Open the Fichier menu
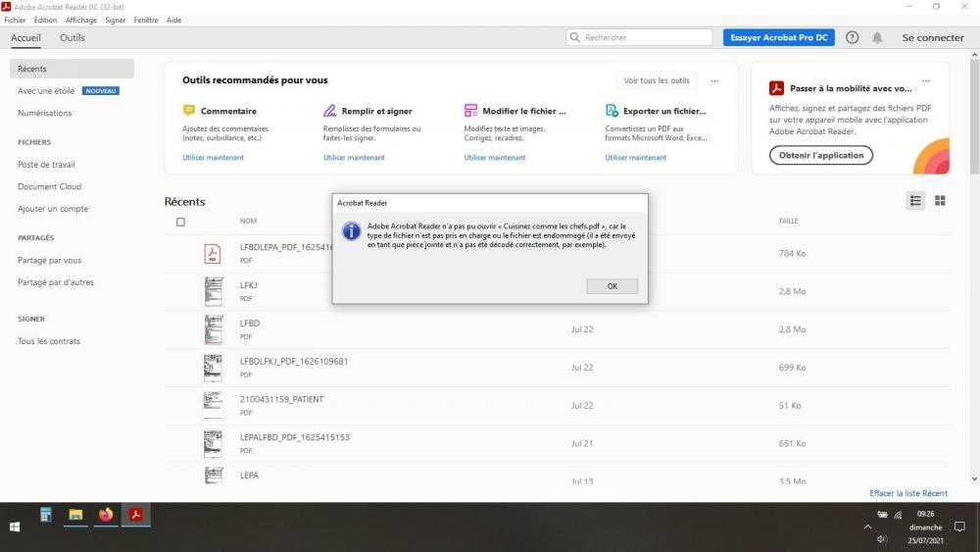The image size is (980, 552). click(15, 20)
